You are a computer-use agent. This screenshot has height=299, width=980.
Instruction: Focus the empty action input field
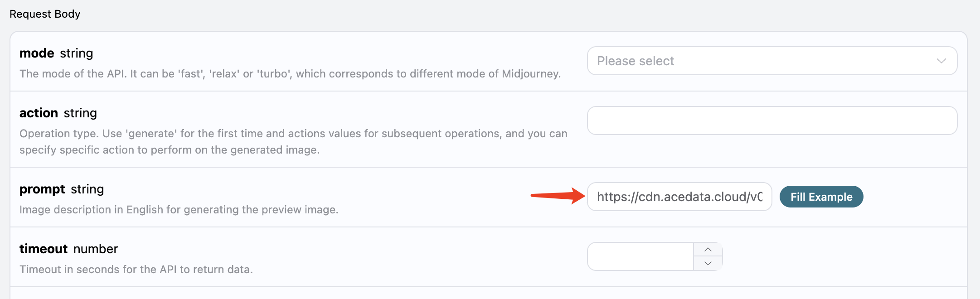coord(772,121)
